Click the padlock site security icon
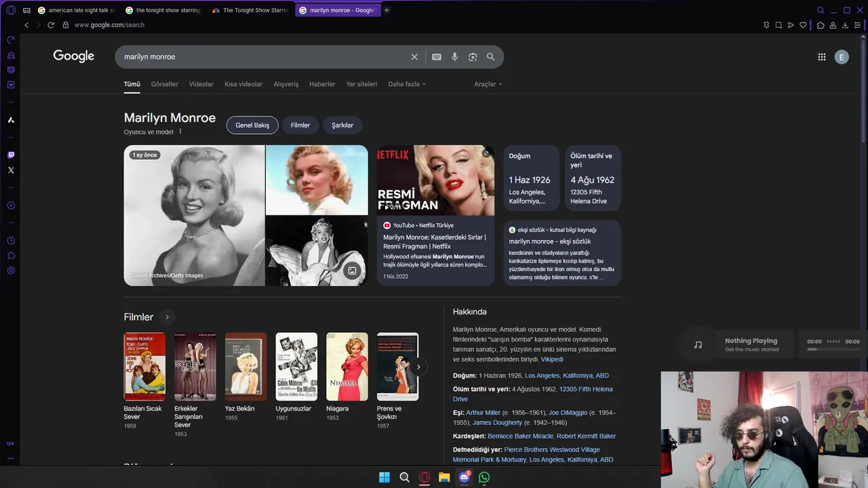Viewport: 868px width, 488px height. click(66, 25)
